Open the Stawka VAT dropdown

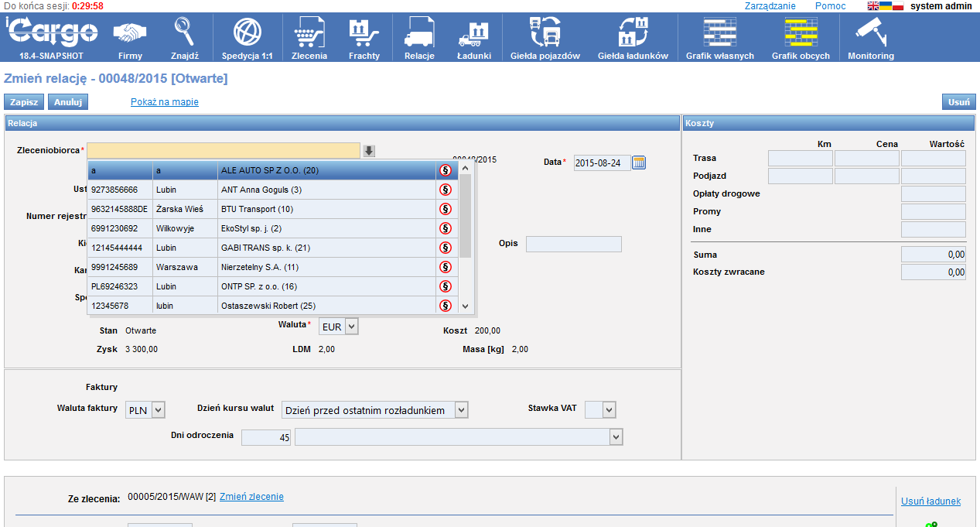click(609, 409)
